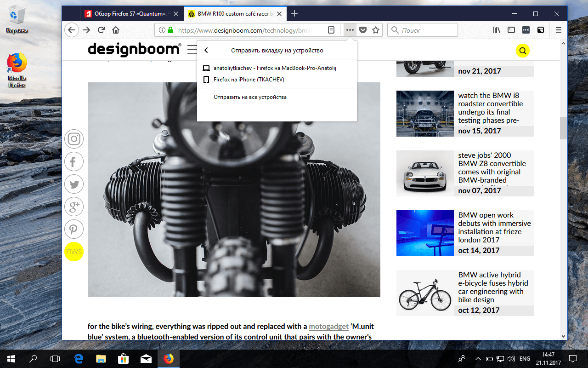Open the Firefox Library panel

click(497, 29)
